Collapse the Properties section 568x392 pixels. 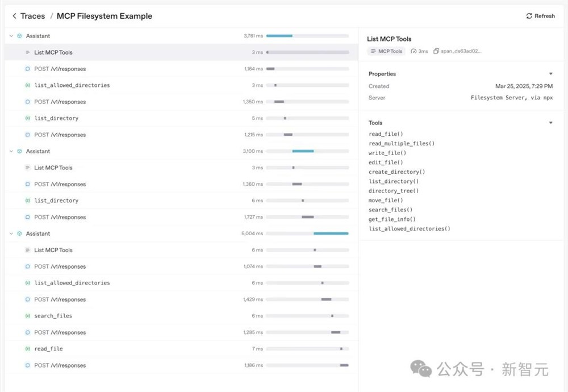tap(550, 74)
